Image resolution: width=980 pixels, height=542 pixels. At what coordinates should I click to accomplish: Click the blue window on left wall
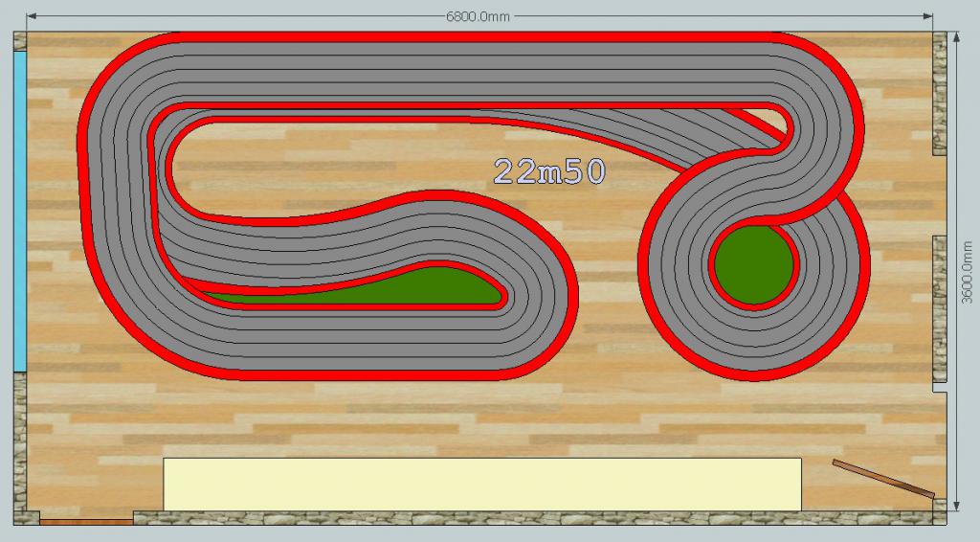coord(20,212)
